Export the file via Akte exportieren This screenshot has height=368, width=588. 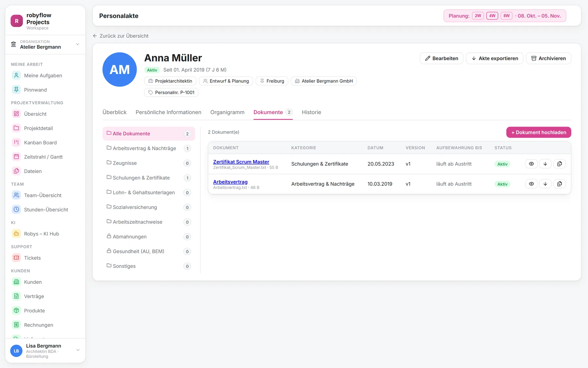495,58
